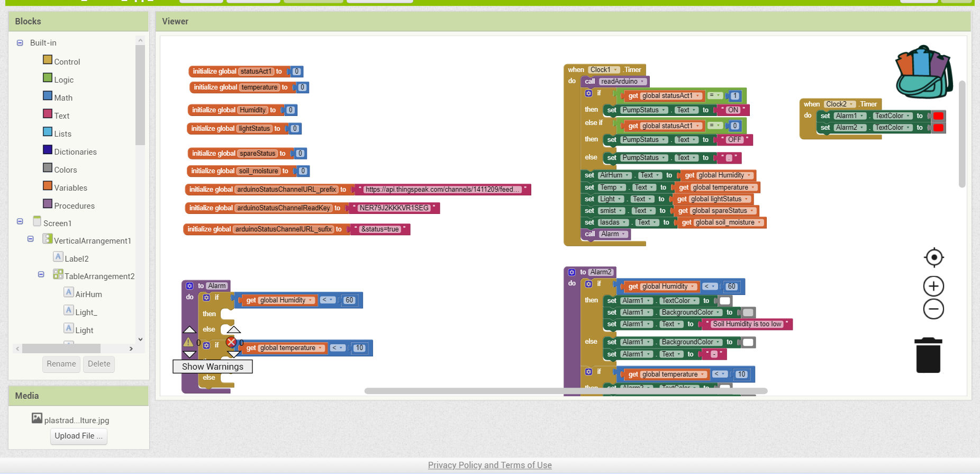Collapse the TableArrangement2 tree node
This screenshot has height=474, width=980.
(41, 274)
